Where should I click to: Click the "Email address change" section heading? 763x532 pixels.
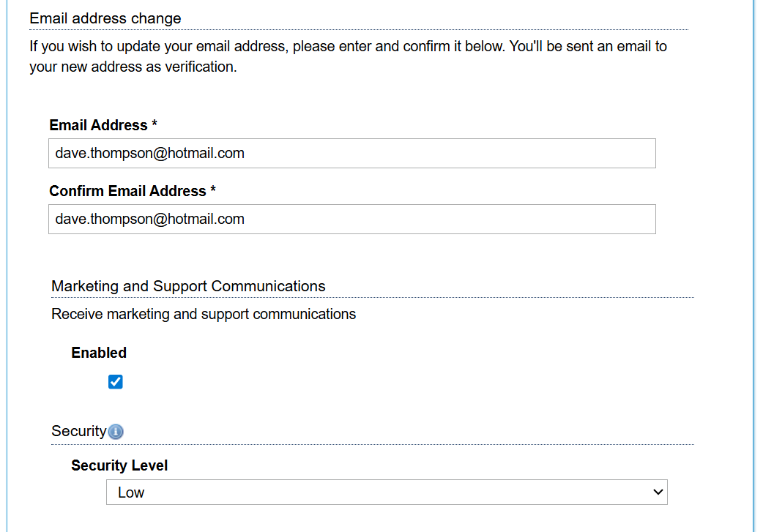105,18
